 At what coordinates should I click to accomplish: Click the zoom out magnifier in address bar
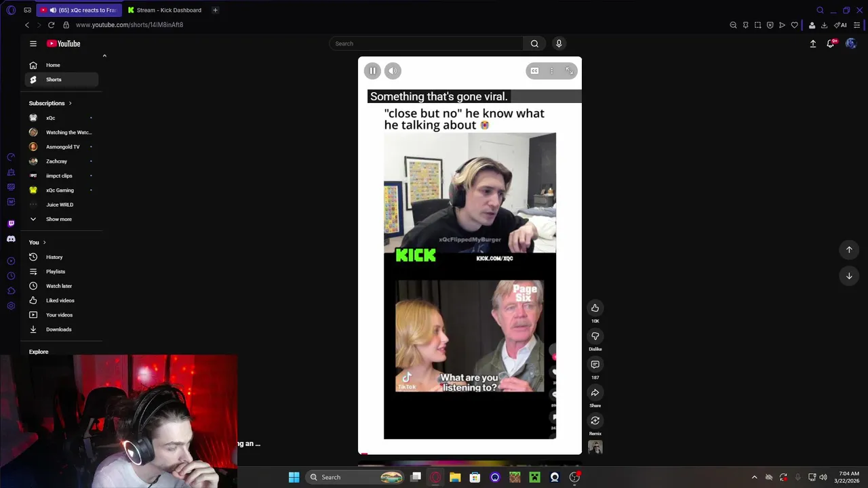coord(733,25)
